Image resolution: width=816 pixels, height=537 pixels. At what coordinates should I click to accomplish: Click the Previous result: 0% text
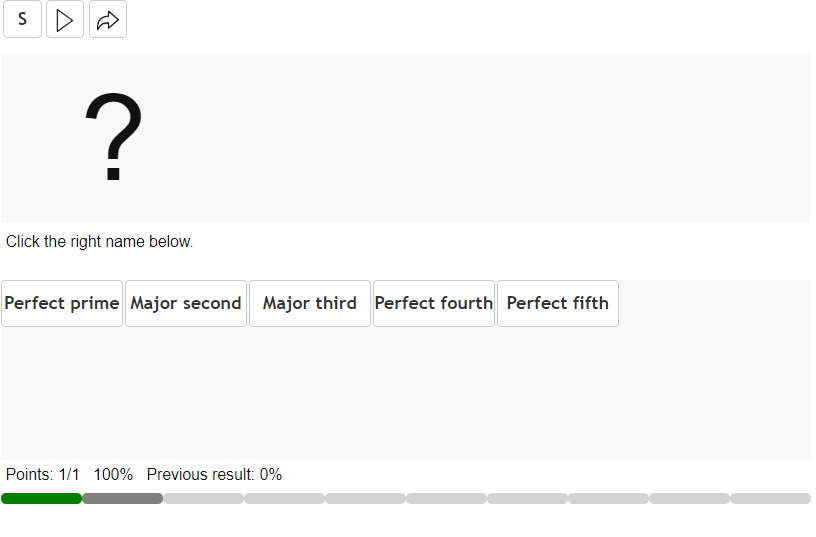[x=214, y=474]
